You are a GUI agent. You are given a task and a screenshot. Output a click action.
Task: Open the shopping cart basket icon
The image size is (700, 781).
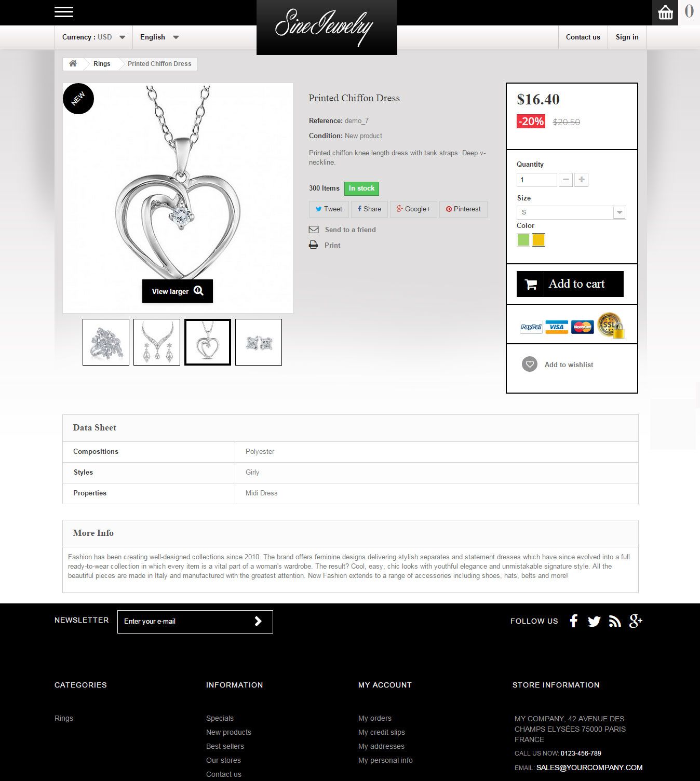665,12
